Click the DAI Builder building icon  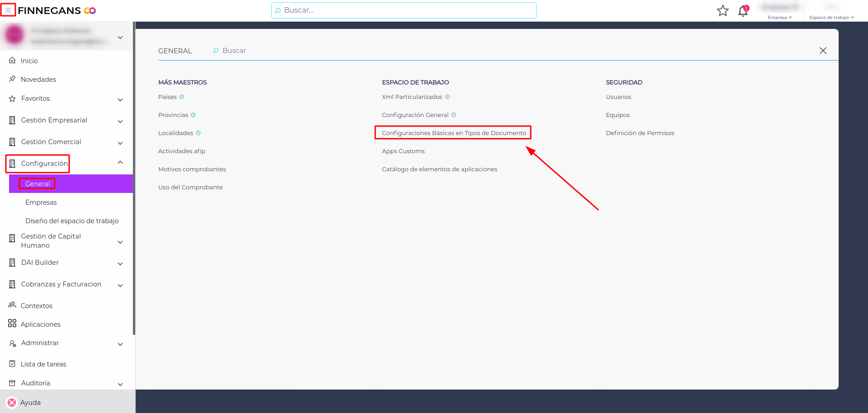click(x=12, y=263)
